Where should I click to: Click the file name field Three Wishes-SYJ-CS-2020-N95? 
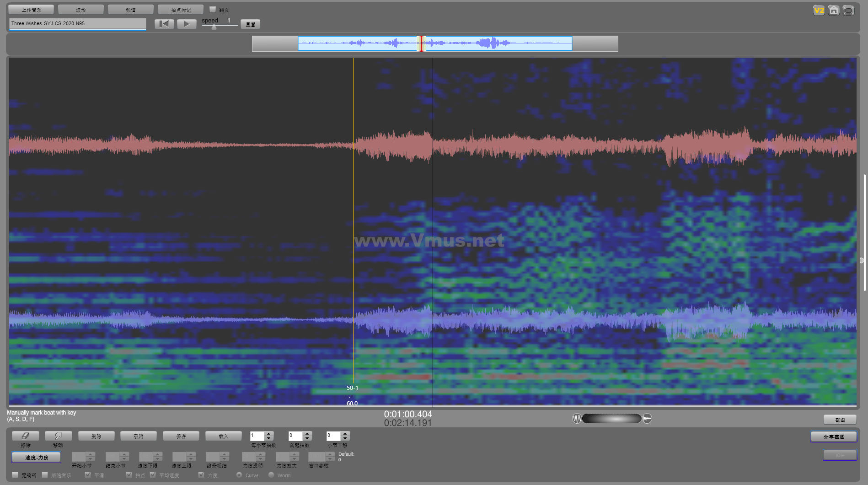click(x=77, y=23)
